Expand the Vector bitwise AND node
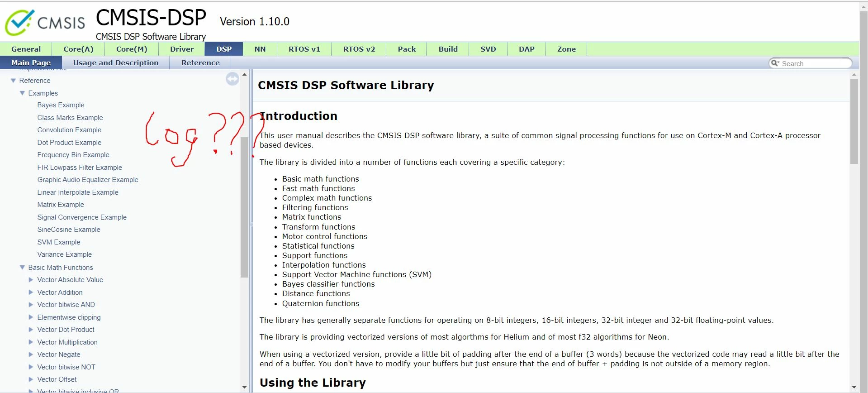Screen dimensions: 868x393 pos(31,305)
